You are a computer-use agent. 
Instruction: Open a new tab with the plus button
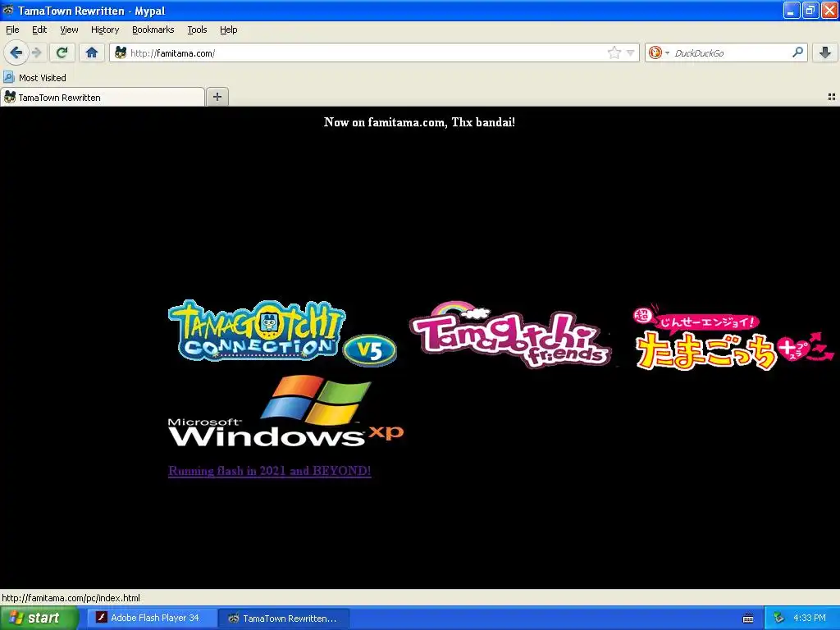point(217,97)
